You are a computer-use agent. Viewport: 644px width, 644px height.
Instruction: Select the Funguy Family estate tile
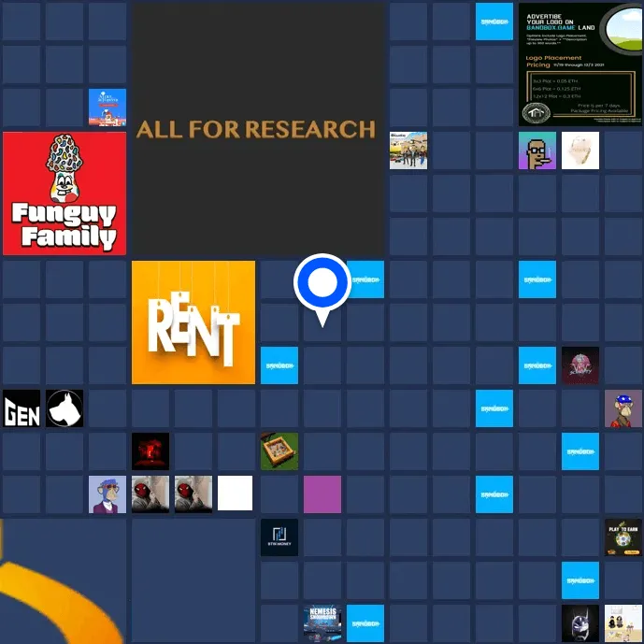click(x=64, y=193)
